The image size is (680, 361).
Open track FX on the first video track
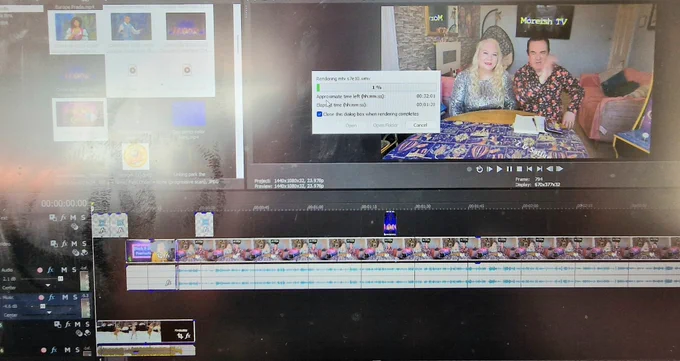click(x=63, y=217)
